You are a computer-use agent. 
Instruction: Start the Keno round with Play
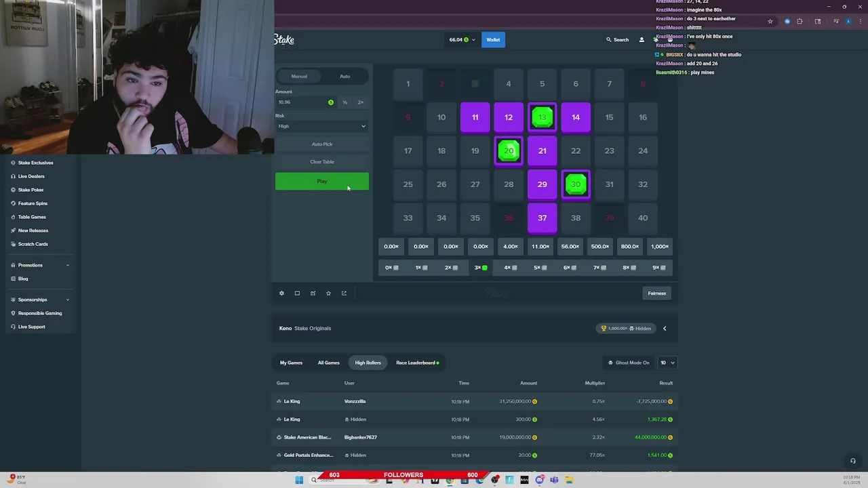click(x=322, y=182)
